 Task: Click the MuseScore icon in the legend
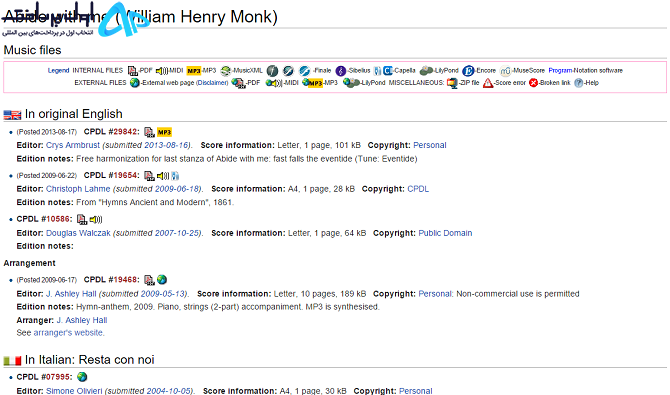click(x=505, y=71)
